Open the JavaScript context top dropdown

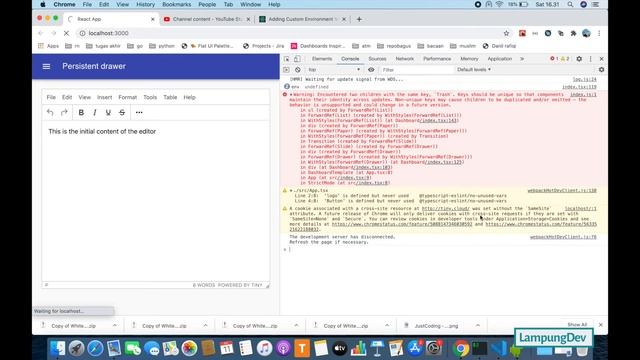334,70
